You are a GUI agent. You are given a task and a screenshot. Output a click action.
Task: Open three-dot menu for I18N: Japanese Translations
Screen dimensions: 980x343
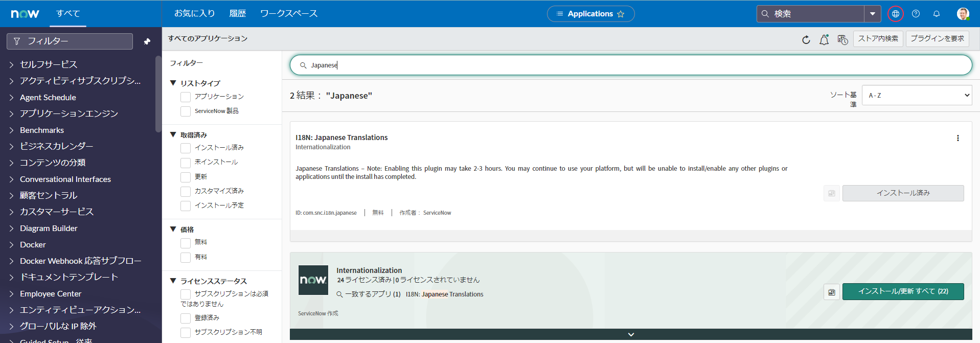pyautogui.click(x=958, y=138)
